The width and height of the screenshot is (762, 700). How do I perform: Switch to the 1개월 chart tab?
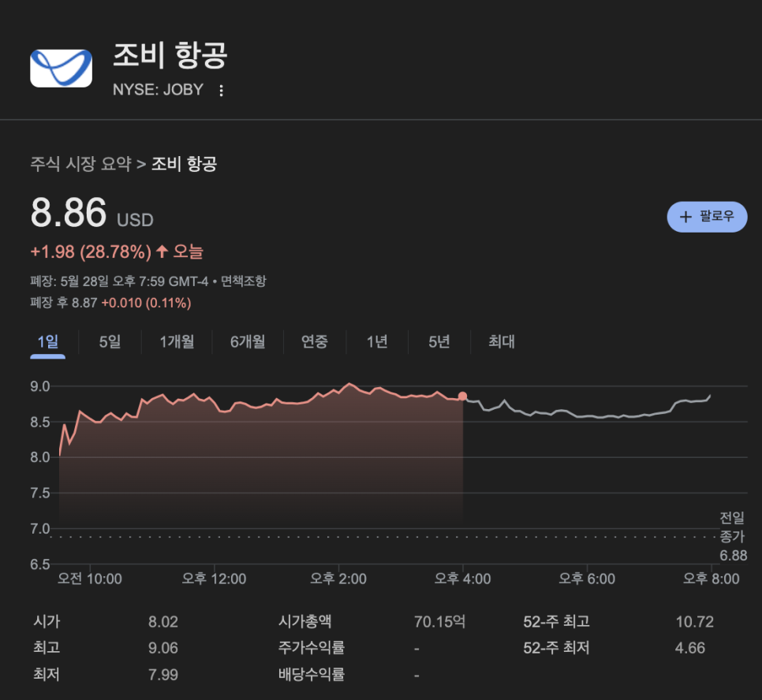[x=177, y=342]
